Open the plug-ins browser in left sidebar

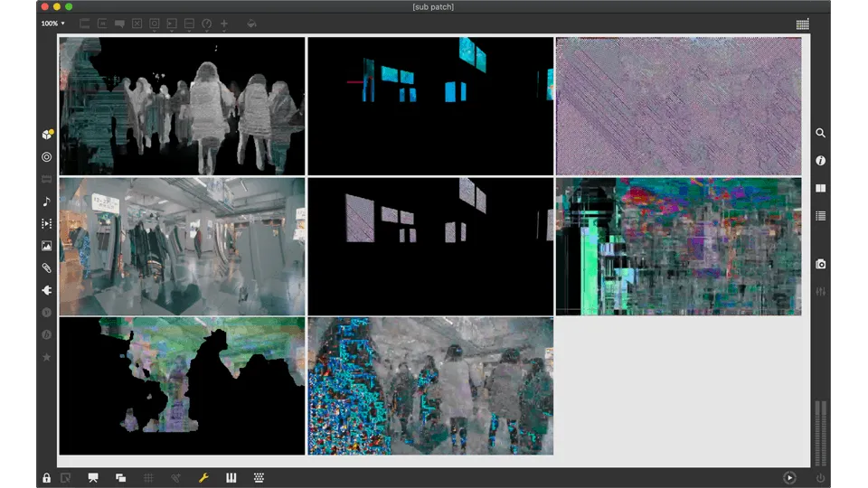click(46, 290)
